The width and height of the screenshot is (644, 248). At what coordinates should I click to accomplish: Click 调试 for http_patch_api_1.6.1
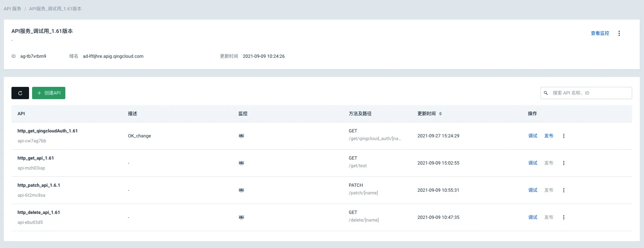[x=533, y=190]
